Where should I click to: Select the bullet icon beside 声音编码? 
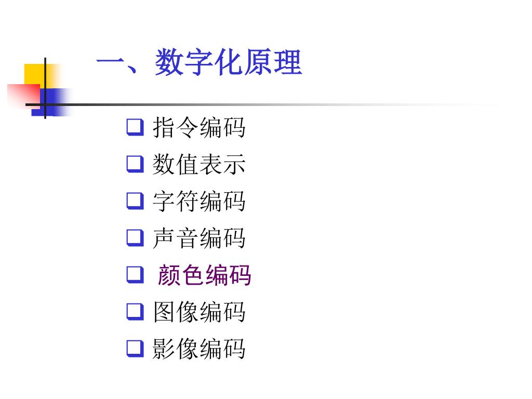[x=135, y=238]
